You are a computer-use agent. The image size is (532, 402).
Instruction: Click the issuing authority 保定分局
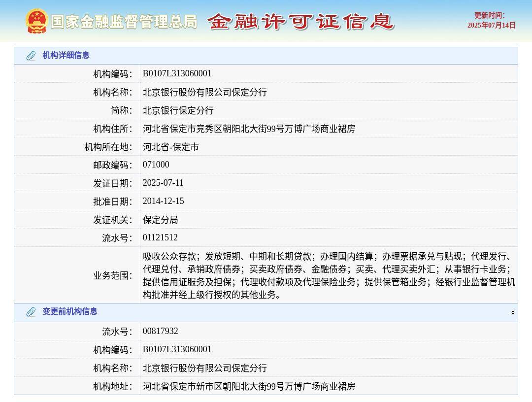pyautogui.click(x=161, y=220)
